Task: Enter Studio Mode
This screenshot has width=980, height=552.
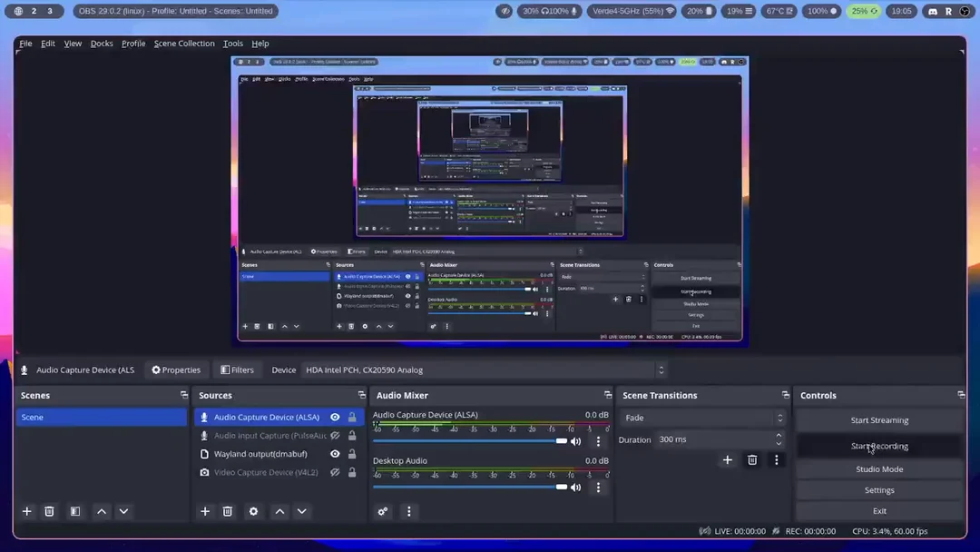Action: coord(879,469)
